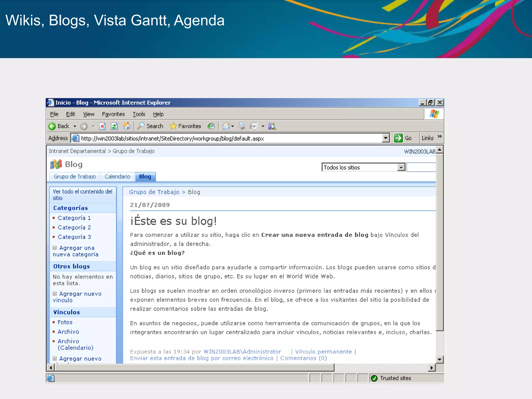Screen dimensions: 532x399
Task: Click the Mail envelope toolbar icon
Action: point(226,126)
